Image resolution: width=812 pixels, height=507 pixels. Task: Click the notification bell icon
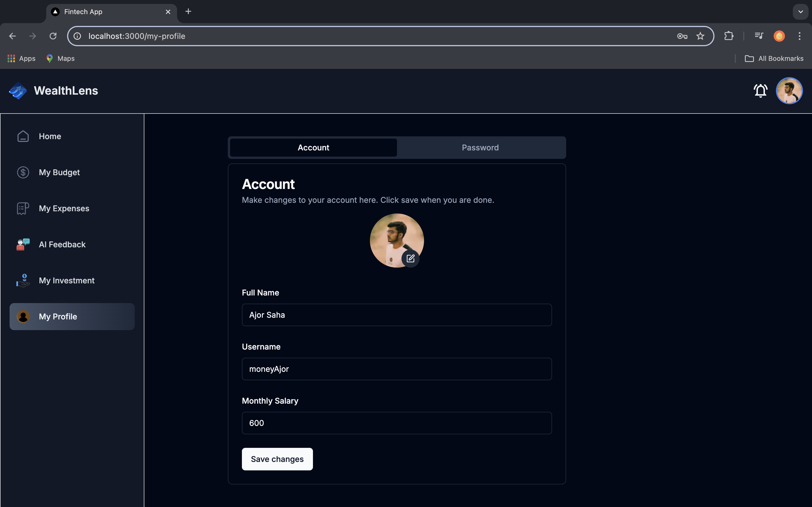(x=760, y=90)
